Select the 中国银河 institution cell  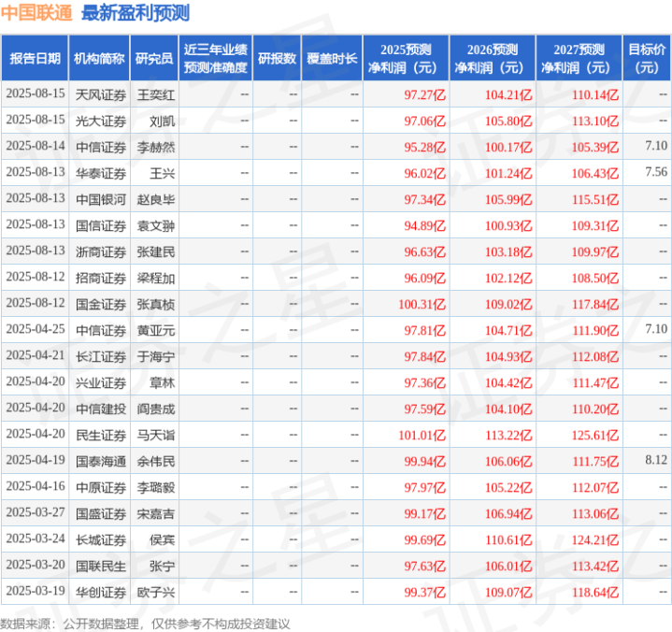pyautogui.click(x=101, y=199)
